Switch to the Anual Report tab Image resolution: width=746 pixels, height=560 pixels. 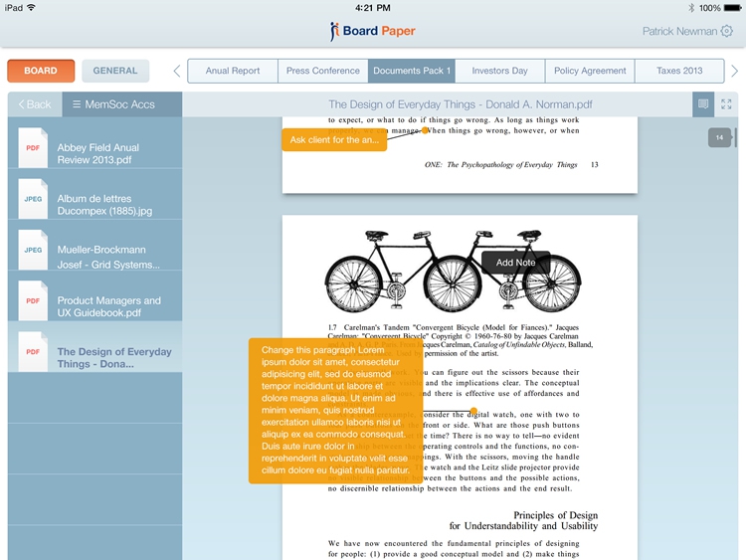tap(233, 71)
